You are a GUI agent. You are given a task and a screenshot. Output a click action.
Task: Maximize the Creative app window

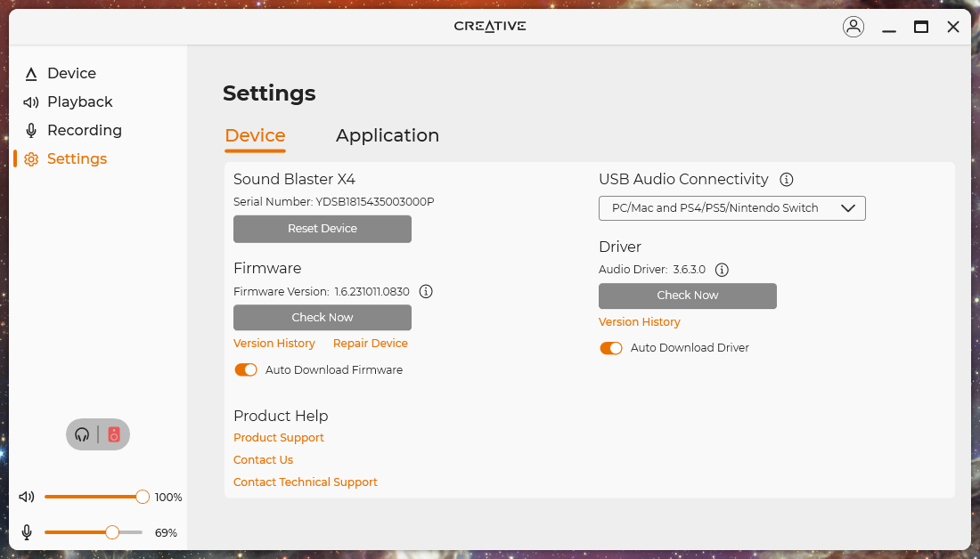(920, 27)
